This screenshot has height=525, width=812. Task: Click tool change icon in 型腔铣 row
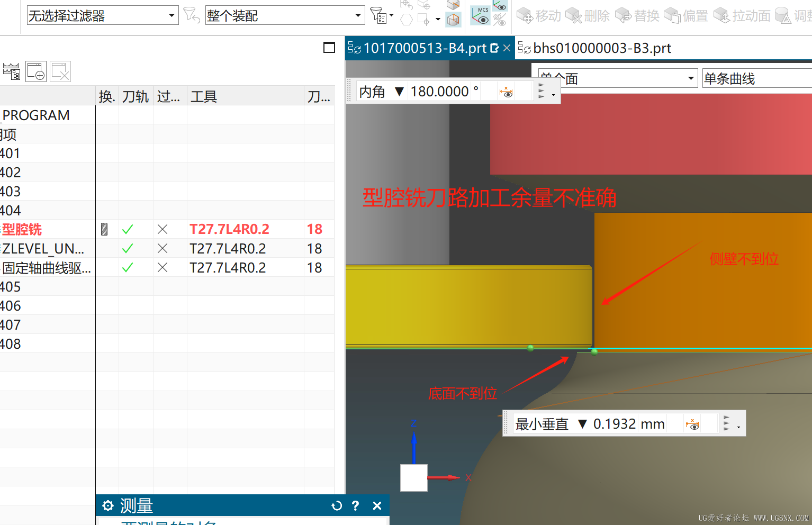104,229
